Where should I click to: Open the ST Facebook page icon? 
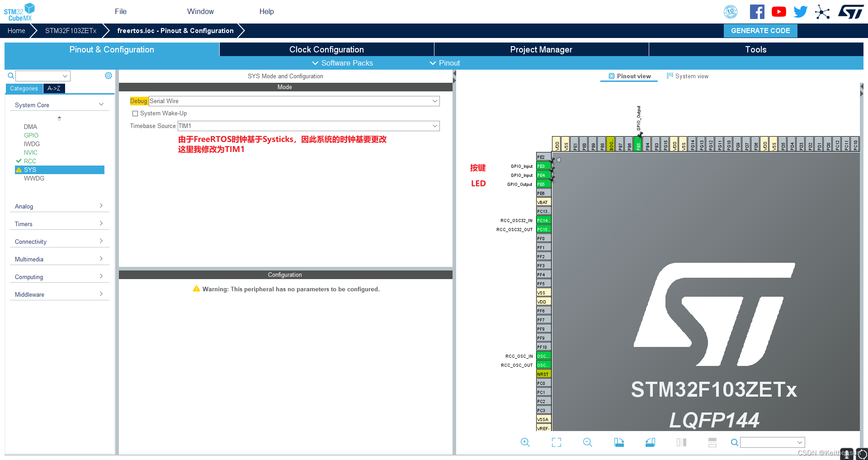(x=757, y=12)
